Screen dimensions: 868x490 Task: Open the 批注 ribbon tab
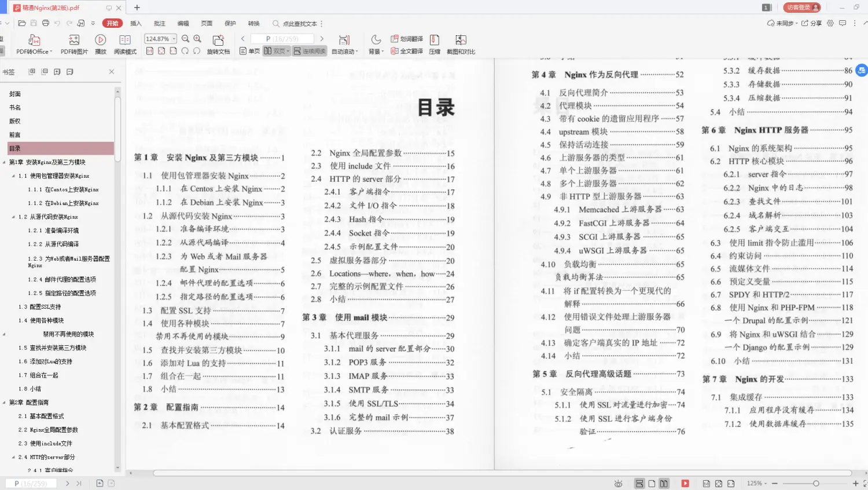(x=160, y=23)
